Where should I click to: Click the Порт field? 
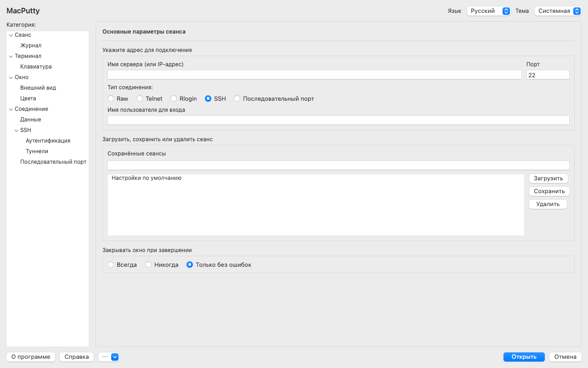point(548,75)
